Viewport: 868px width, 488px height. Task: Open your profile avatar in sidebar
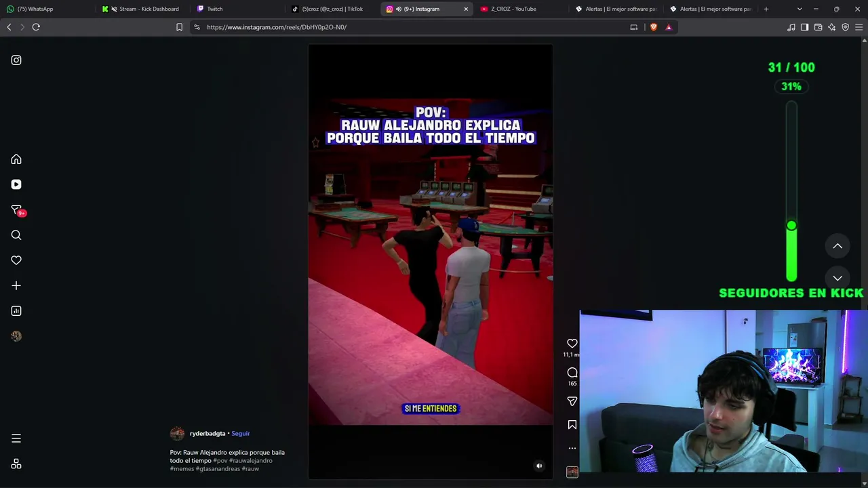(16, 336)
